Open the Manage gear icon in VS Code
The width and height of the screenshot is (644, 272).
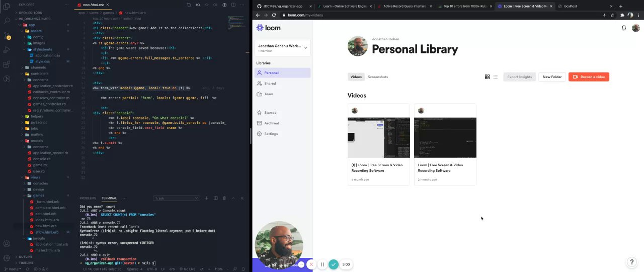pos(7,257)
